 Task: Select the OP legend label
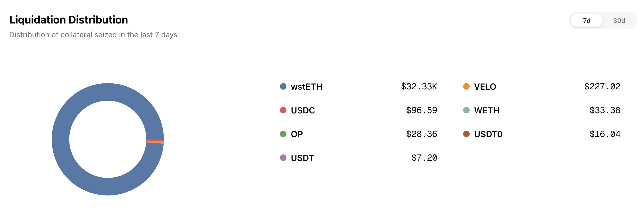coord(297,134)
